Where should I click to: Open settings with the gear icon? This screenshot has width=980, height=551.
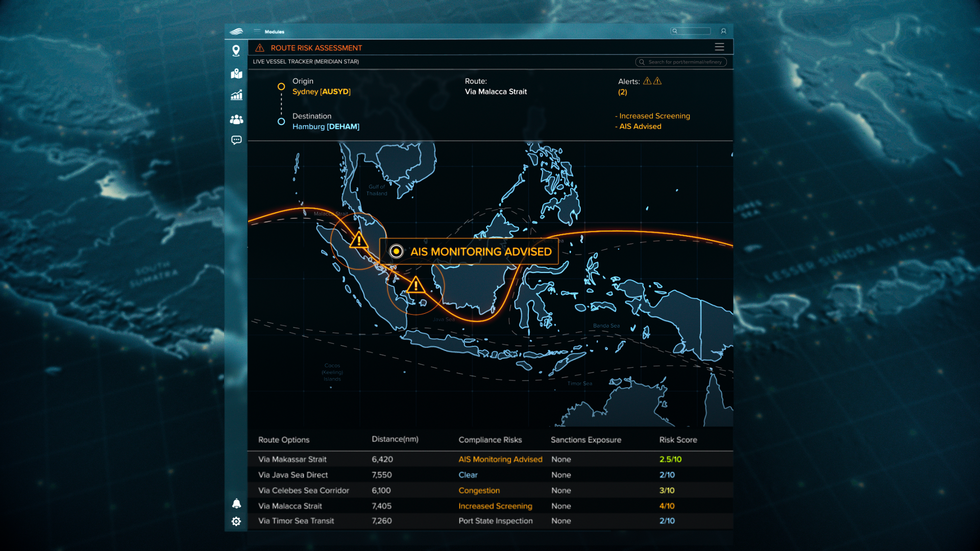(236, 521)
